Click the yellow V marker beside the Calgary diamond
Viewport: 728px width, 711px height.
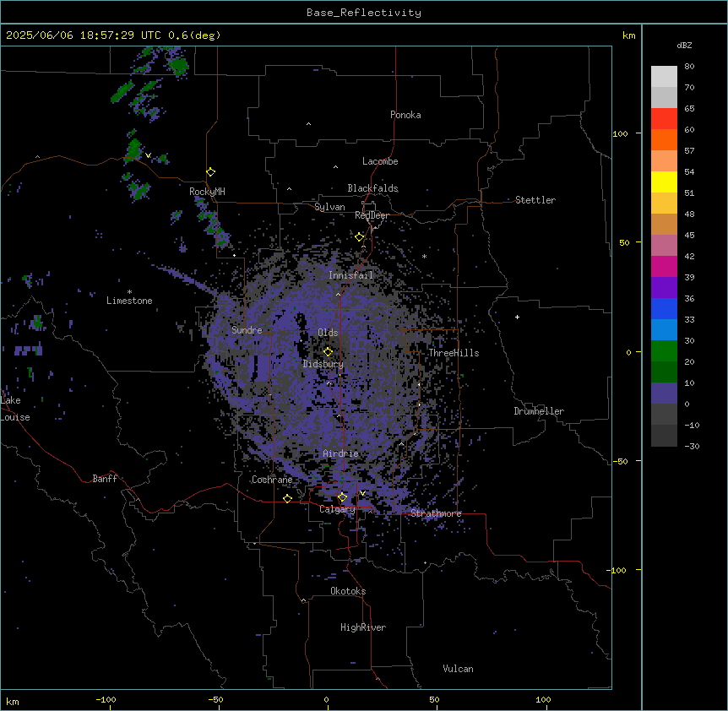362,493
